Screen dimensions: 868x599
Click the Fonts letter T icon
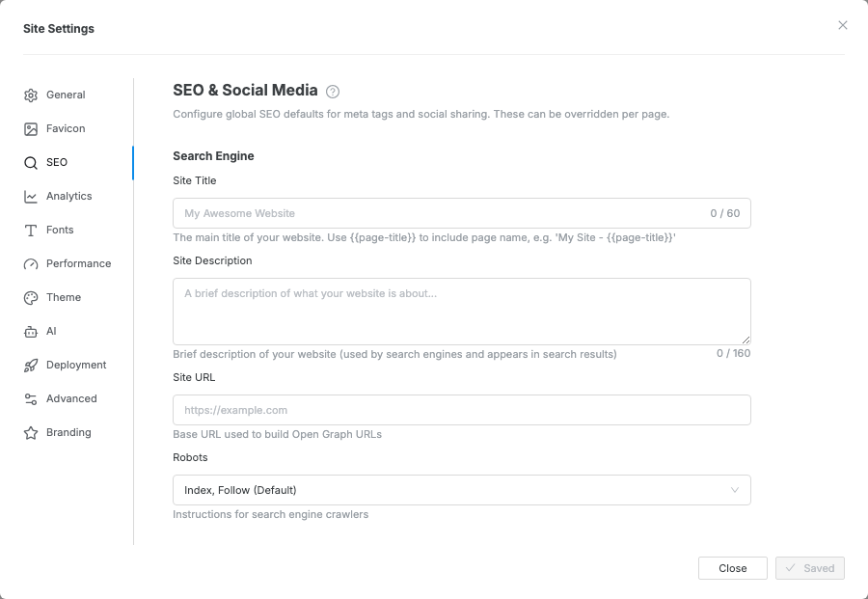[31, 231]
